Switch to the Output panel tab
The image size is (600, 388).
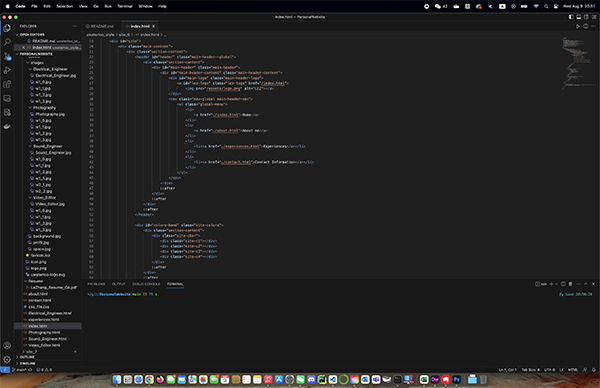click(119, 284)
